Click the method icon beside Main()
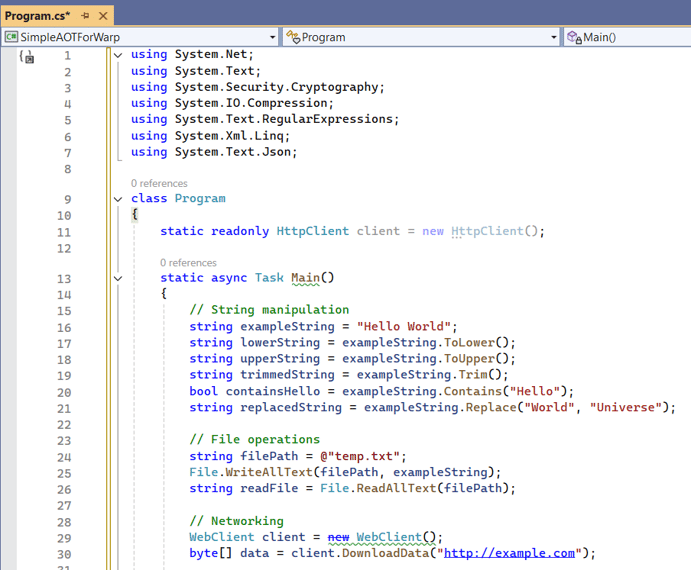The width and height of the screenshot is (691, 570). (574, 38)
